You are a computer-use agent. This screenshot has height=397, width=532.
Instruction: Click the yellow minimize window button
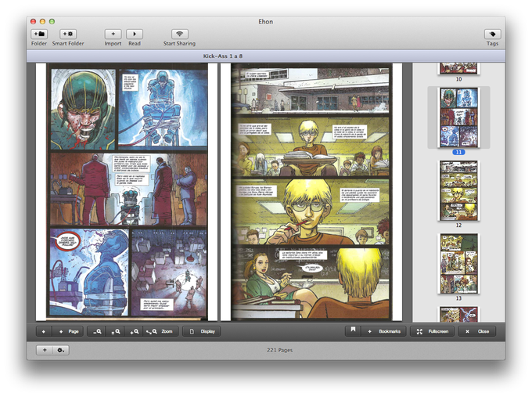coord(42,21)
